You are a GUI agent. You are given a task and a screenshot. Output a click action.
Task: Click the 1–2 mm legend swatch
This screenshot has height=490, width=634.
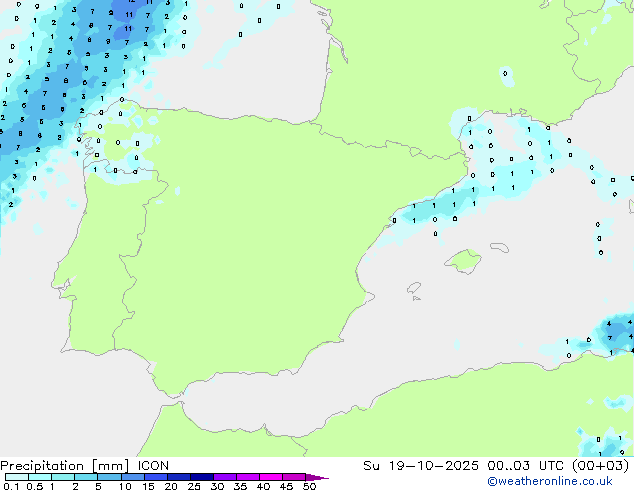[63, 477]
